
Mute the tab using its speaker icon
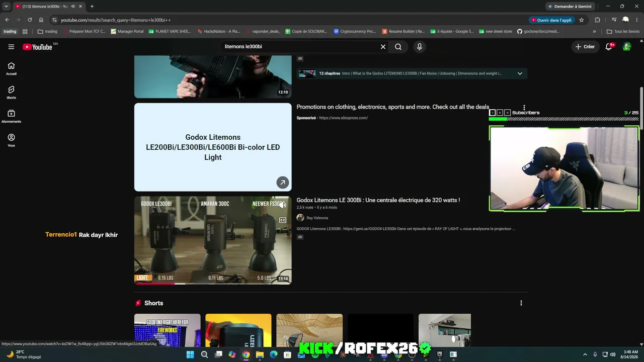[72, 7]
